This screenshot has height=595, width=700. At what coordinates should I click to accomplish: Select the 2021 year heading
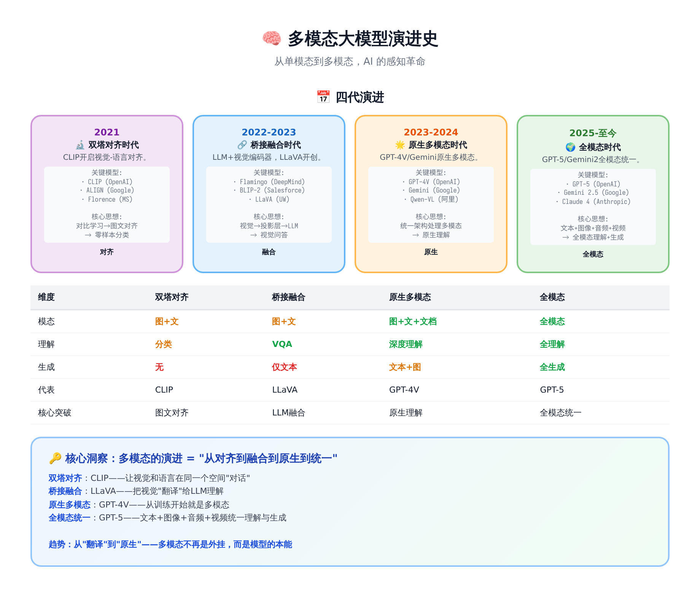coord(107,132)
